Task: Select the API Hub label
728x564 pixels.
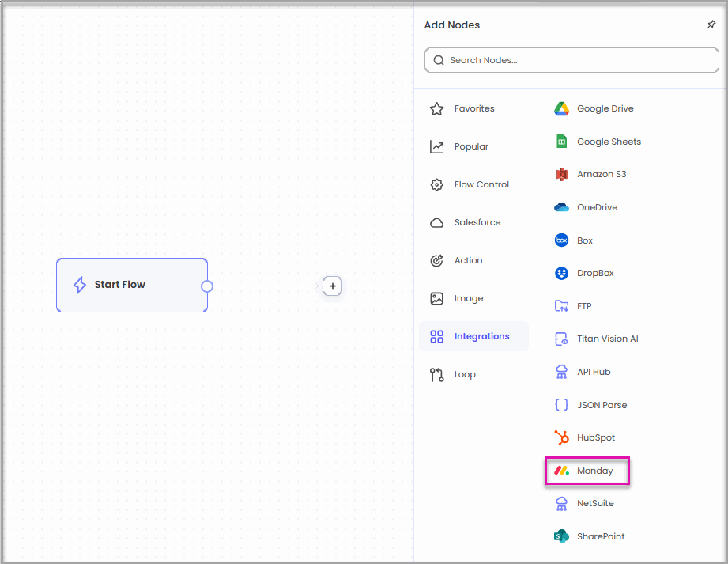Action: [x=594, y=372]
